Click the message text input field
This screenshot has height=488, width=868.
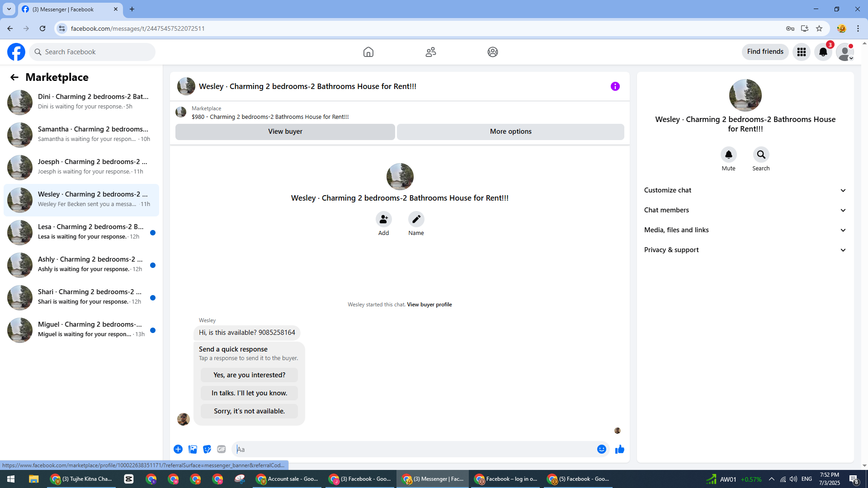[x=407, y=449]
